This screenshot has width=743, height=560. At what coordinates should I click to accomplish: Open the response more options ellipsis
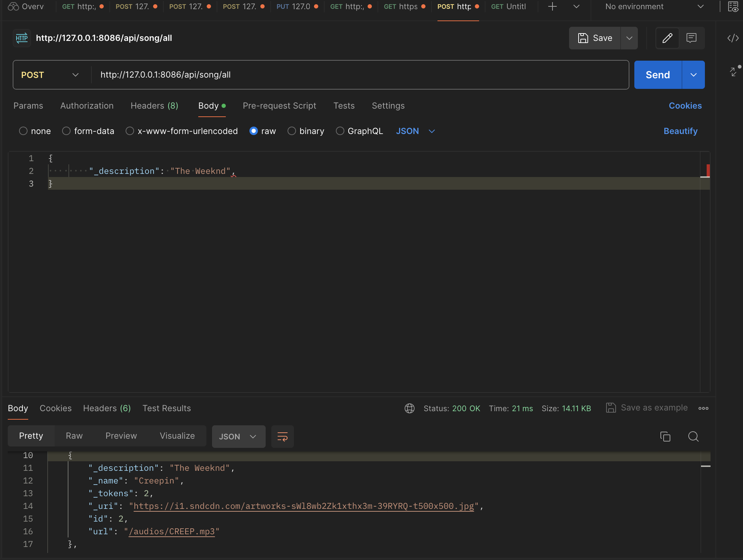(x=703, y=408)
